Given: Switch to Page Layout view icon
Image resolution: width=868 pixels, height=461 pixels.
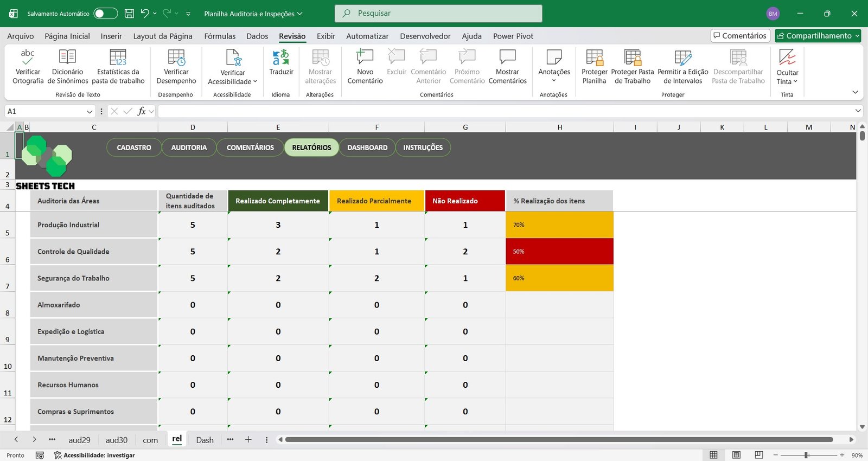Looking at the screenshot, I should 736,455.
